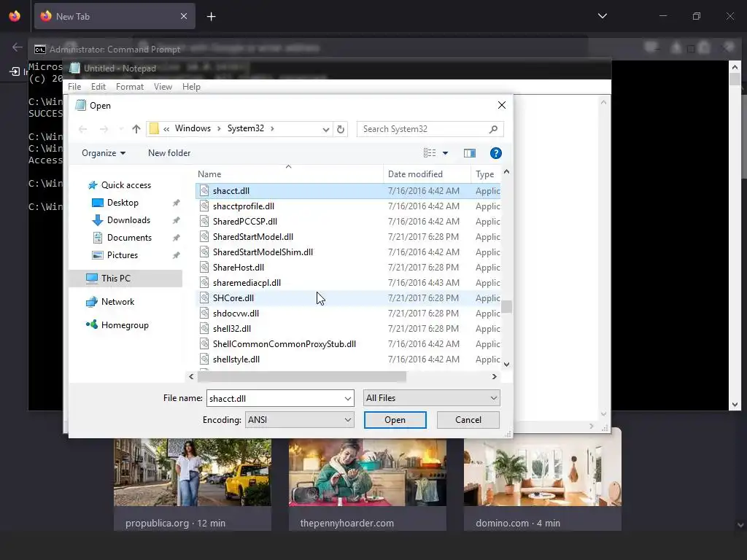This screenshot has width=747, height=560.
Task: Click the Firefox logo in New Tab
Action: pyautogui.click(x=46, y=16)
